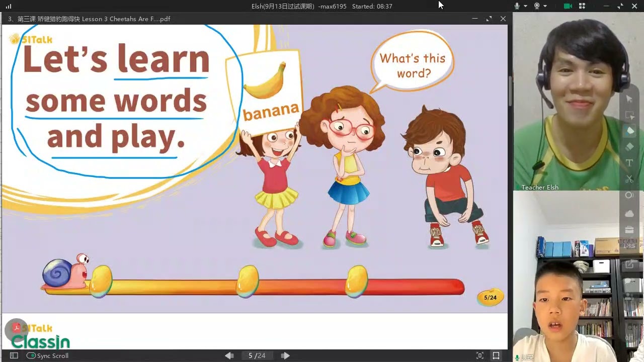Open the microphone device dropdown arrow
This screenshot has height=362, width=644.
pyautogui.click(x=525, y=6)
